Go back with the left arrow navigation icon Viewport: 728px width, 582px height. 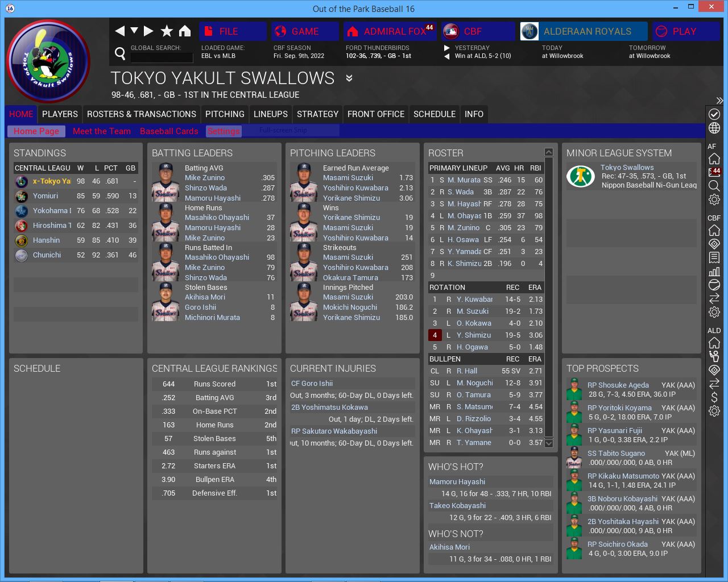119,31
